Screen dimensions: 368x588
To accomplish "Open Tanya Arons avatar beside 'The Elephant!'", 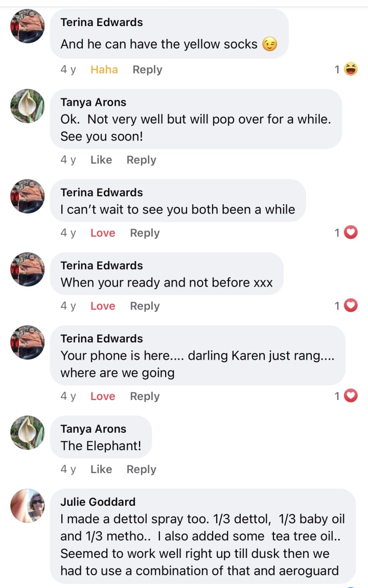I will [x=28, y=432].
